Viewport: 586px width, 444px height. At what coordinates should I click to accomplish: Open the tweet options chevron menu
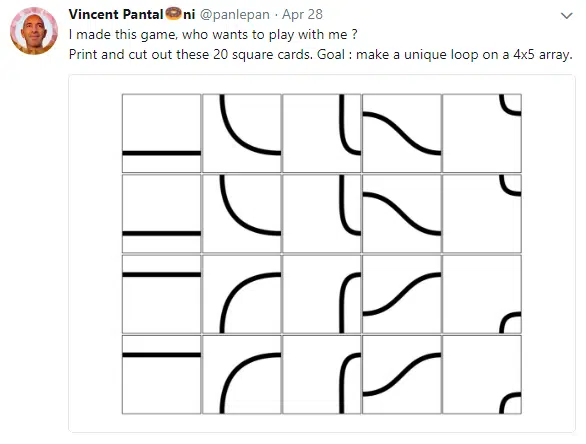click(567, 16)
